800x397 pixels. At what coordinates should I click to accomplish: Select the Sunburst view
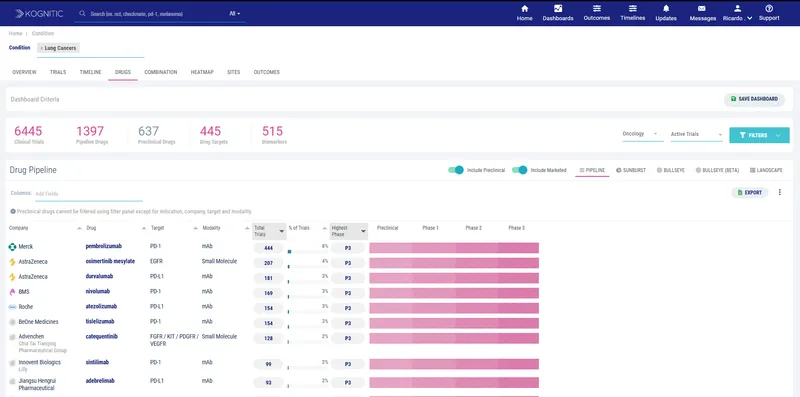[x=631, y=170]
